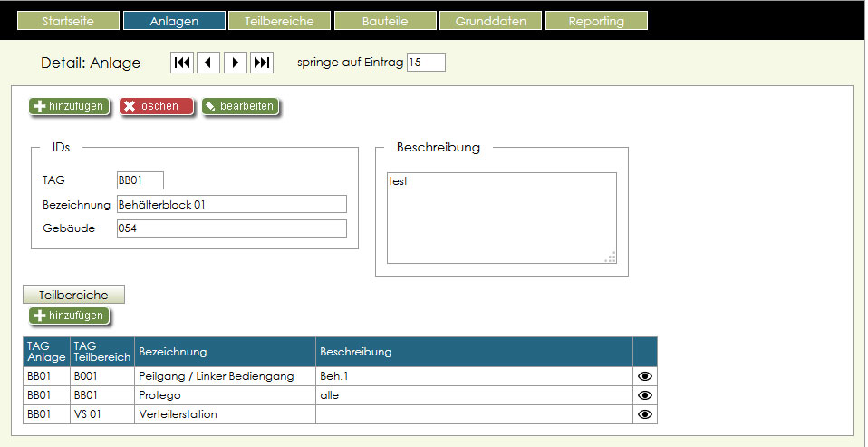Click the top hinzufügen button
This screenshot has width=868, height=447.
(69, 106)
